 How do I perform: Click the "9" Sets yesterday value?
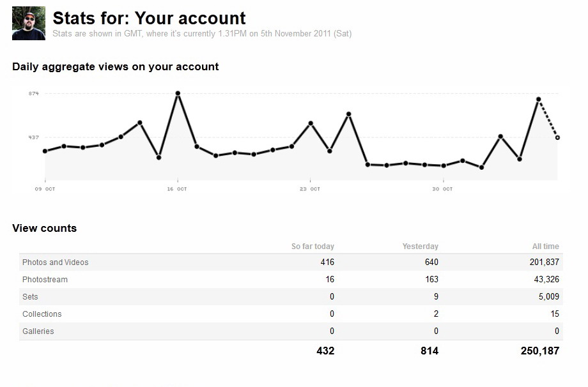(436, 297)
